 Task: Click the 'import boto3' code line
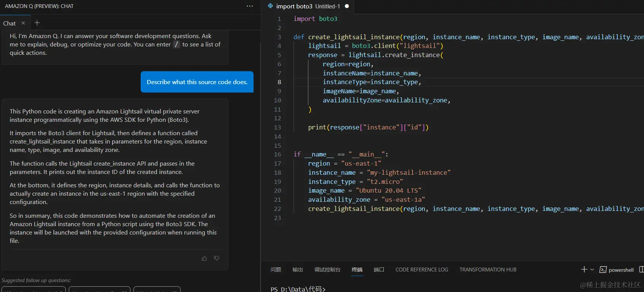point(316,19)
